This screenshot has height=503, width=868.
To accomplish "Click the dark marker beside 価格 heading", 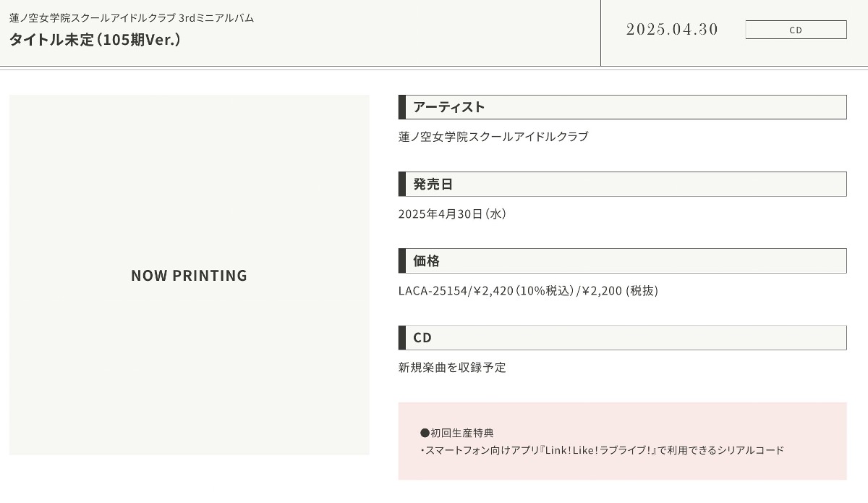I will tap(402, 261).
